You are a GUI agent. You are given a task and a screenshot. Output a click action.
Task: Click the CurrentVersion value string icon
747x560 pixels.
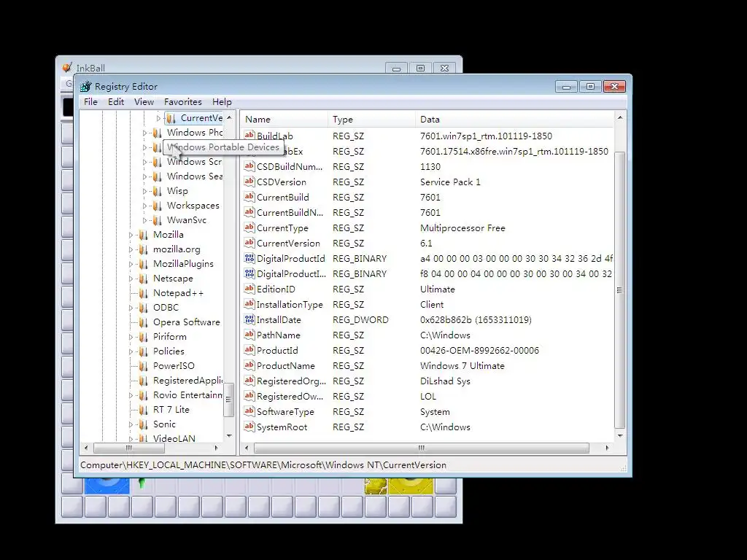[x=249, y=242]
